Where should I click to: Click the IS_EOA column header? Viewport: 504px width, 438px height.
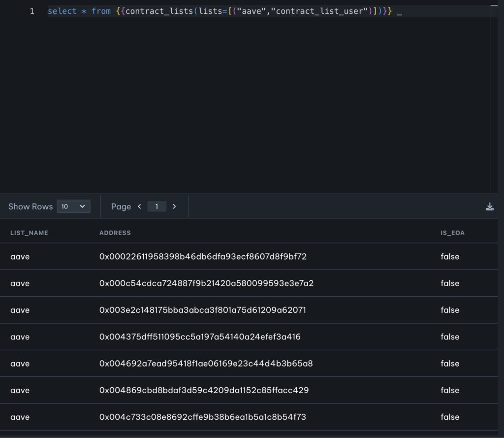tap(452, 233)
